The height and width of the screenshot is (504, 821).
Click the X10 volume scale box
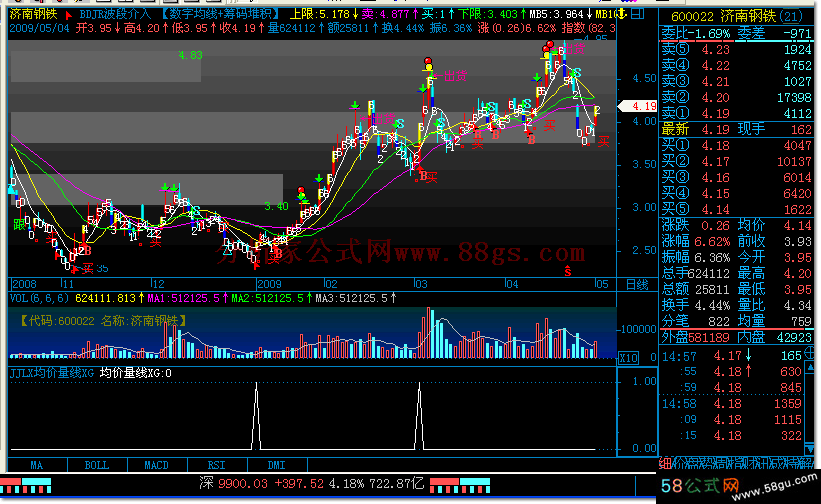pyautogui.click(x=628, y=358)
